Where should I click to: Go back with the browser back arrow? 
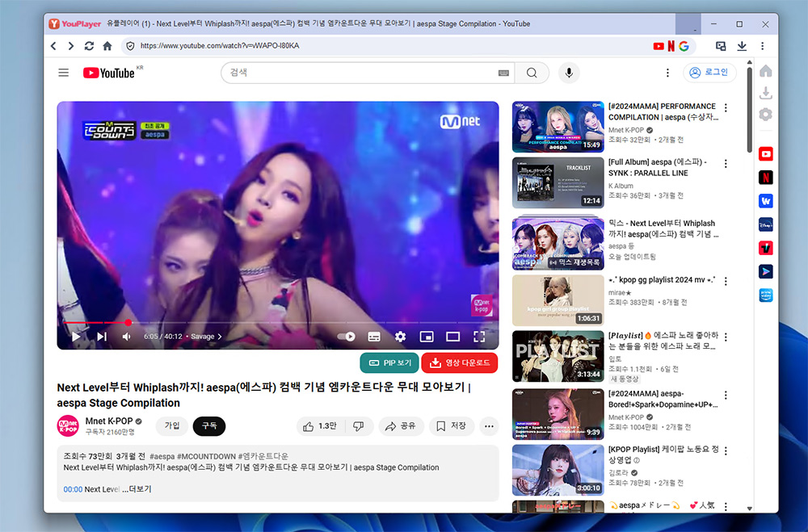[53, 46]
